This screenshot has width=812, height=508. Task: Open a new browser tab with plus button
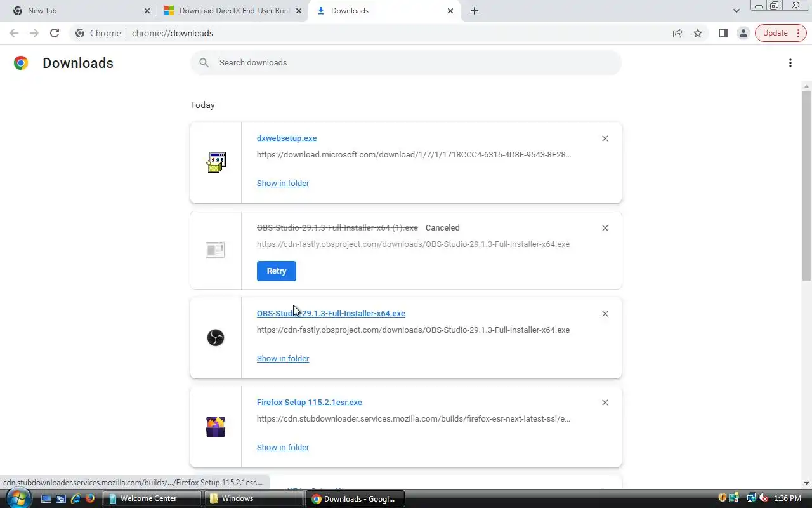[x=475, y=11]
